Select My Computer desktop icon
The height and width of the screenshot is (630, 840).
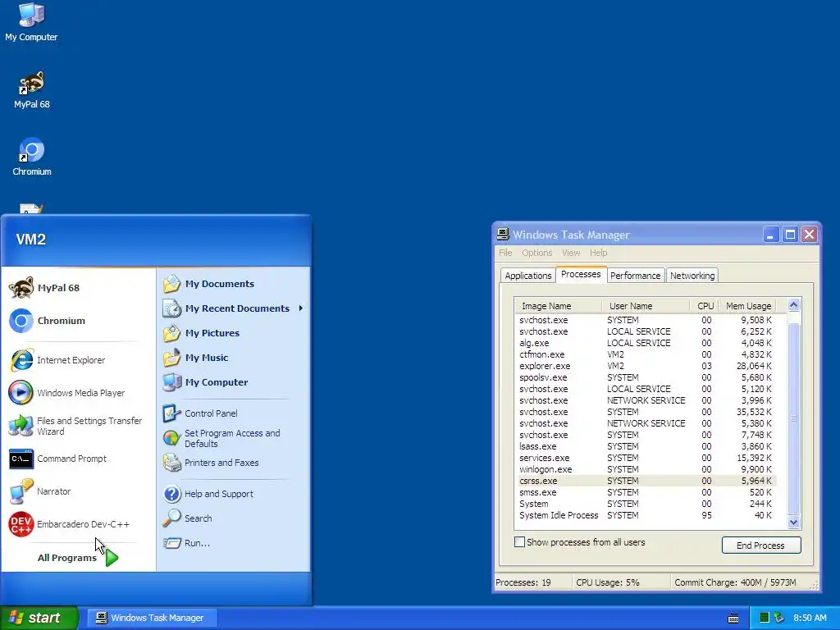coord(31,22)
